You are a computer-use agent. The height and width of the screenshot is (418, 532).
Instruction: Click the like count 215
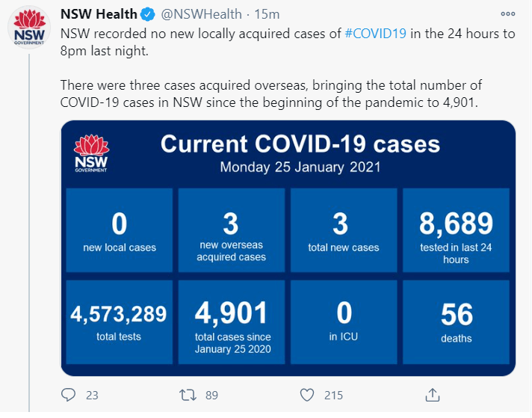pos(333,396)
